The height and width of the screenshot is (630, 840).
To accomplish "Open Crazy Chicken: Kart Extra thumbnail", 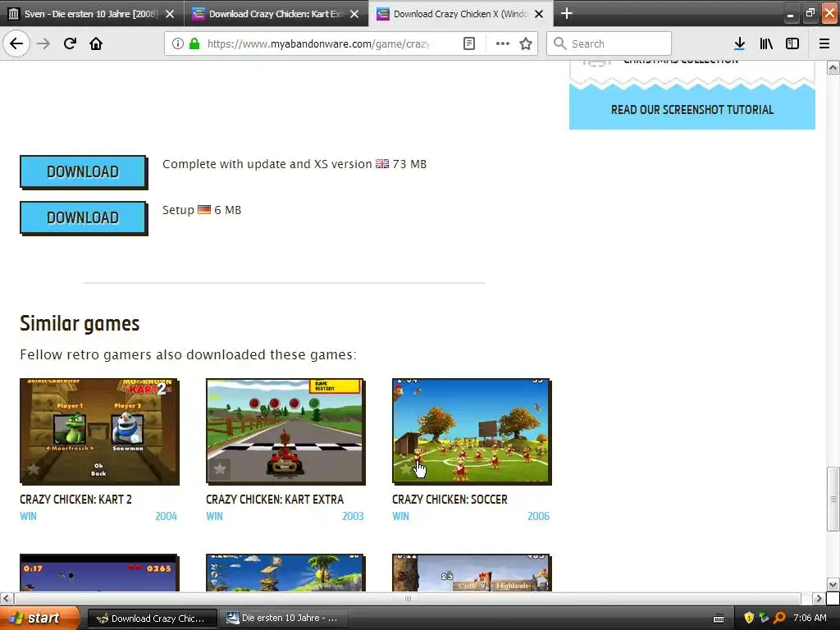I will pos(285,431).
